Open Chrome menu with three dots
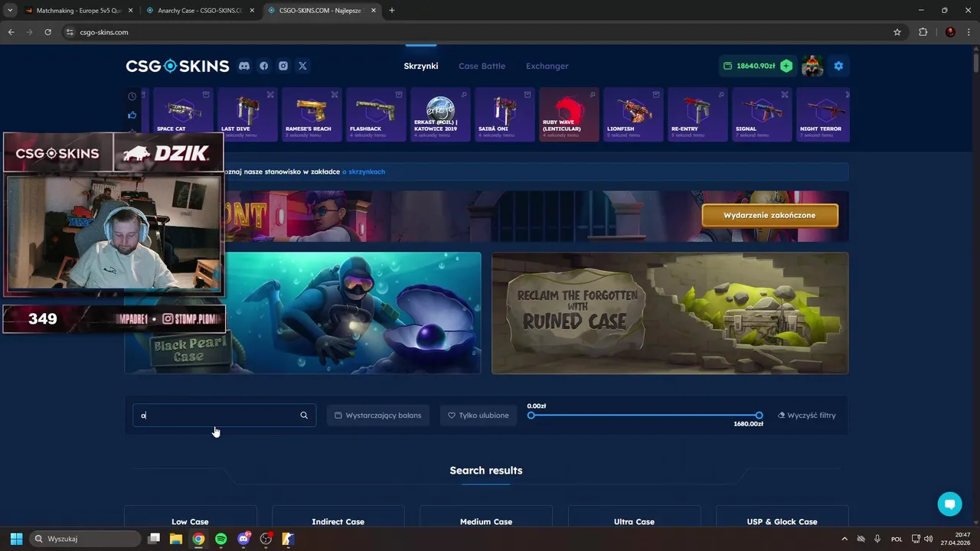 click(x=969, y=32)
